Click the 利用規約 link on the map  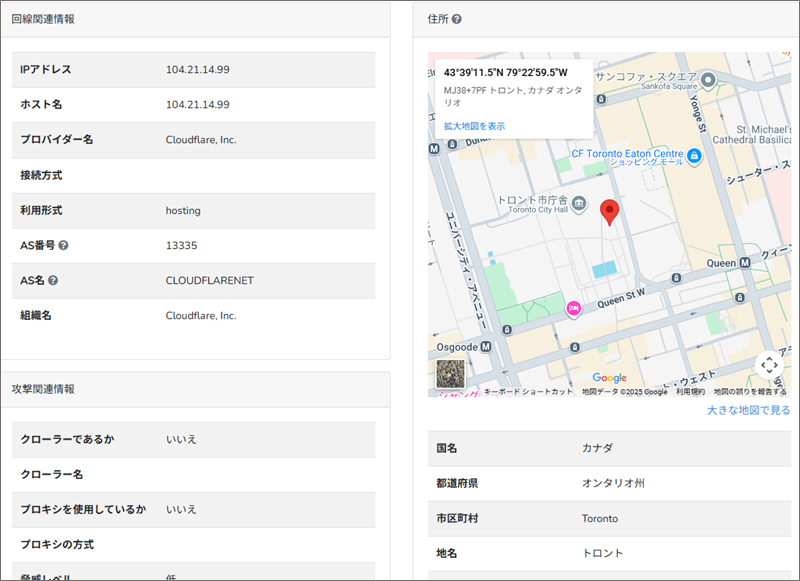click(690, 392)
